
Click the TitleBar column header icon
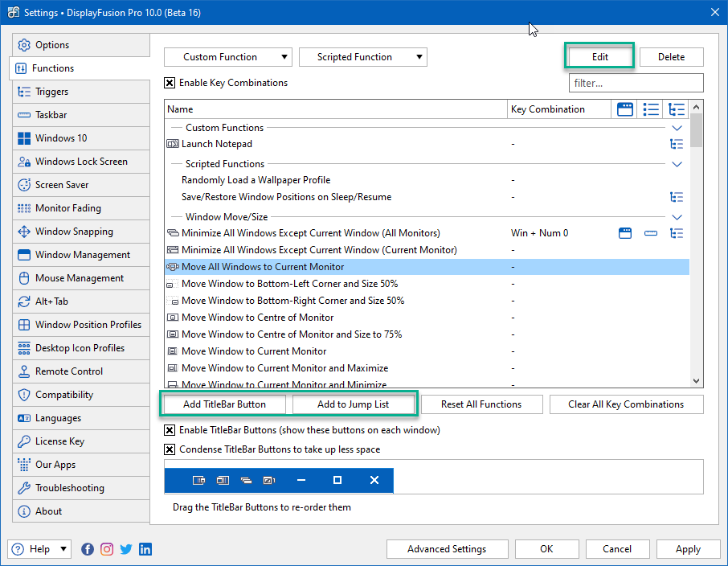pos(625,109)
